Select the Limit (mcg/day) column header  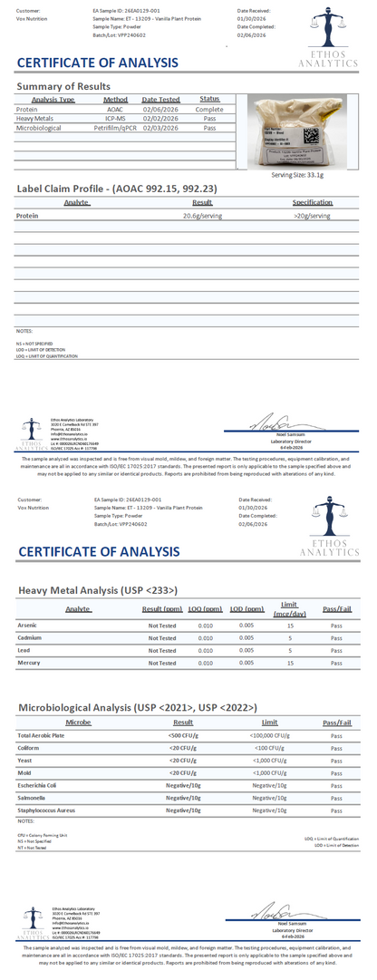tap(289, 610)
